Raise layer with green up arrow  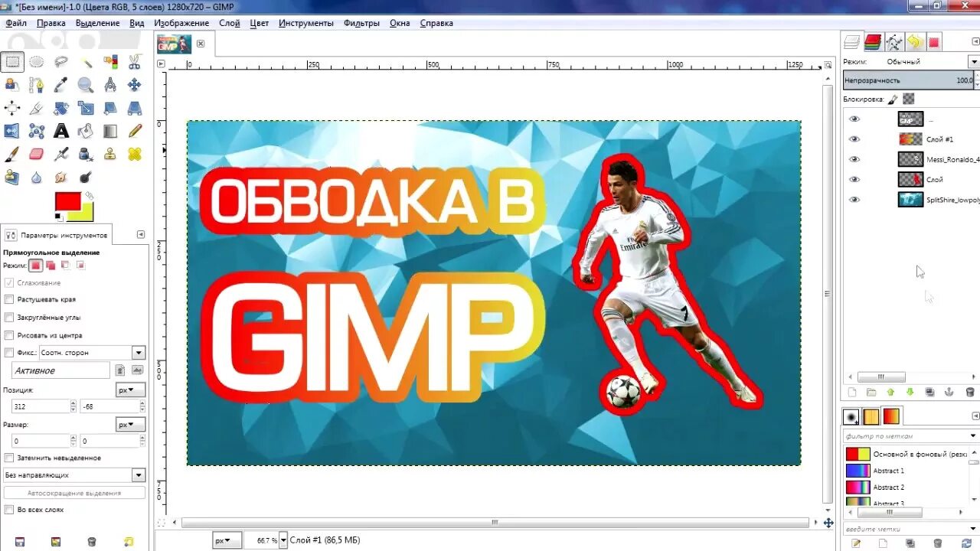click(890, 392)
